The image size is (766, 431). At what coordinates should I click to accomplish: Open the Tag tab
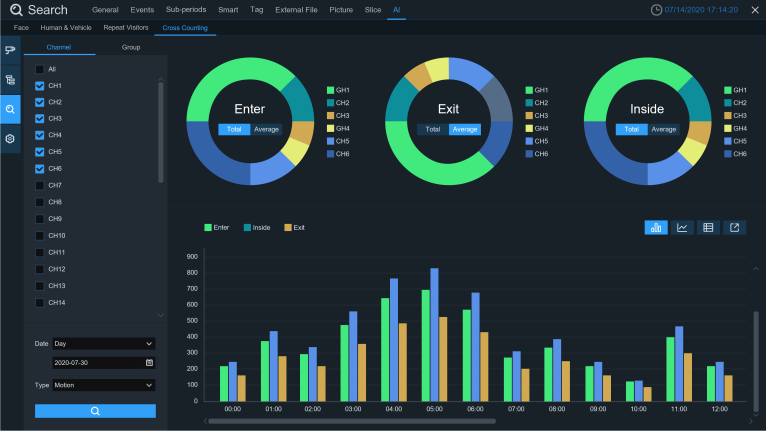pyautogui.click(x=256, y=10)
